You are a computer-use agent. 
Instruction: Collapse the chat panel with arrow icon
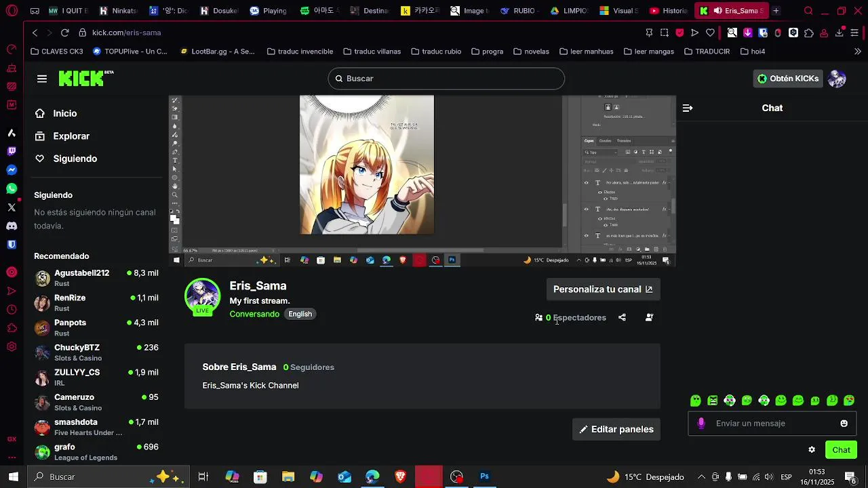(688, 108)
